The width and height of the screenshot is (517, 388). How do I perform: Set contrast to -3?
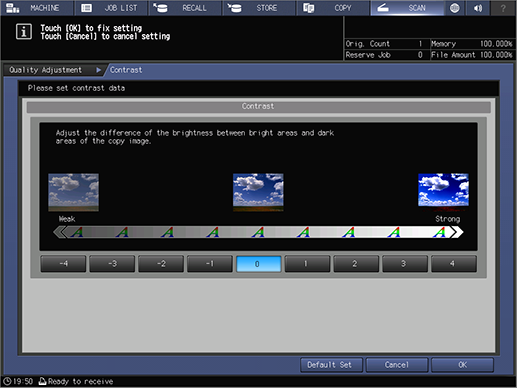pos(112,264)
